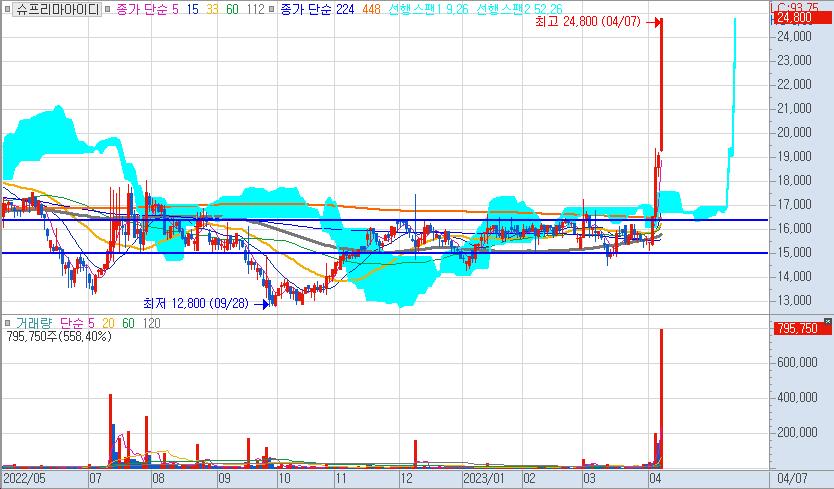Toggle the marker before 종가 단순 224

(x=272, y=9)
